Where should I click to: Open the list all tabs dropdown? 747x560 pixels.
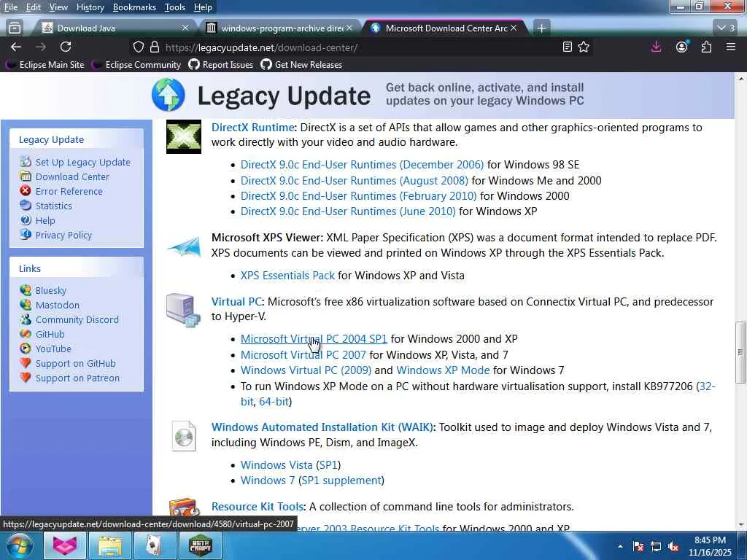[726, 28]
